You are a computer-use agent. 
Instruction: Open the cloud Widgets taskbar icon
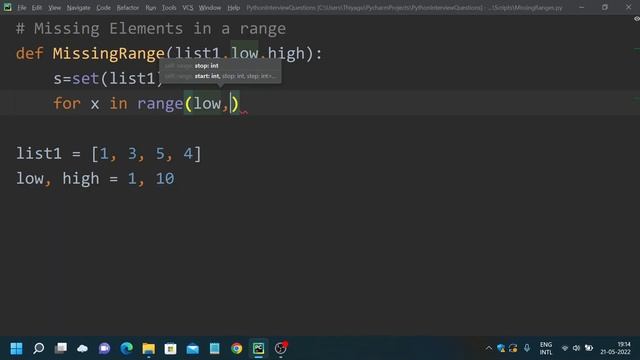(82, 348)
